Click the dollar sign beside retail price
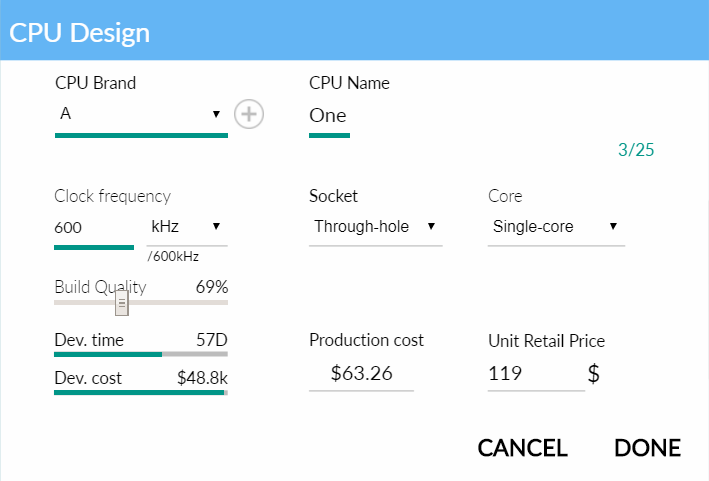709x481 pixels. pyautogui.click(x=594, y=374)
